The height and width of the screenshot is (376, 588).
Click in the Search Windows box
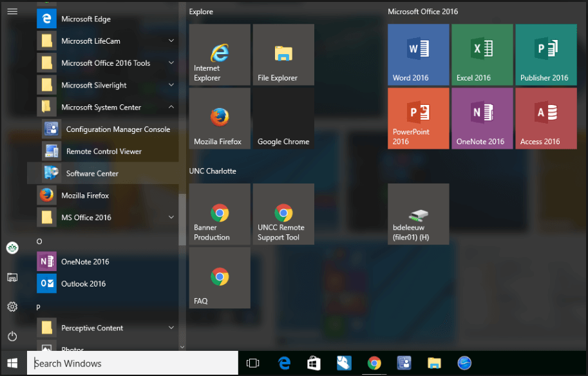133,363
